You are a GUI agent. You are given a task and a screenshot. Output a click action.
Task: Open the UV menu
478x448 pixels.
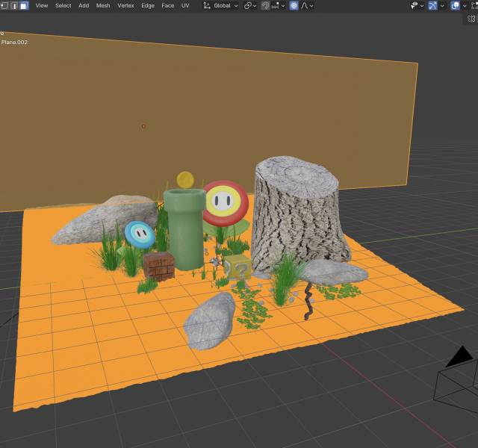[185, 5]
